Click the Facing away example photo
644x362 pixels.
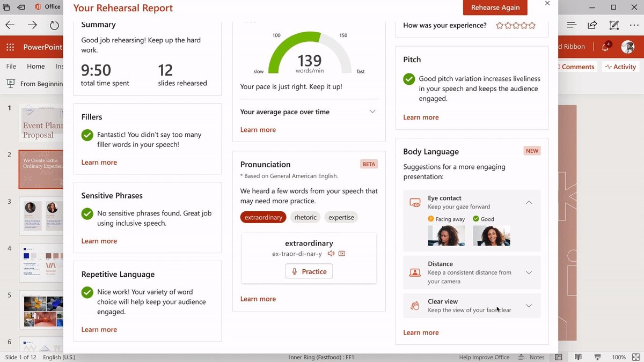coord(447,235)
